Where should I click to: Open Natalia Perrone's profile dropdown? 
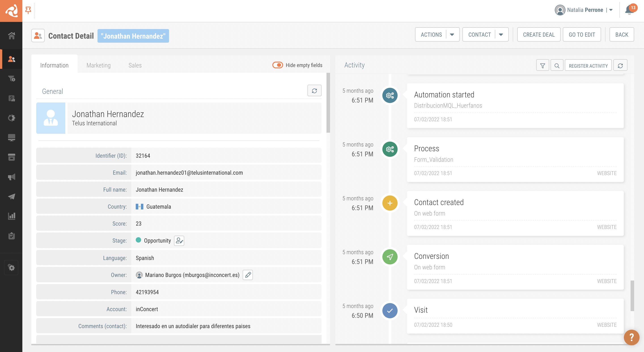[611, 10]
